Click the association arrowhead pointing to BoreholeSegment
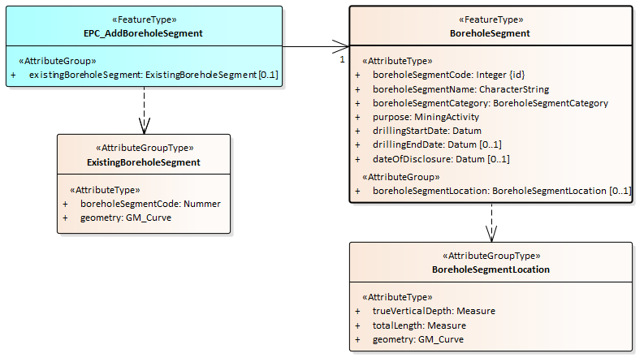The image size is (644, 362). click(342, 47)
